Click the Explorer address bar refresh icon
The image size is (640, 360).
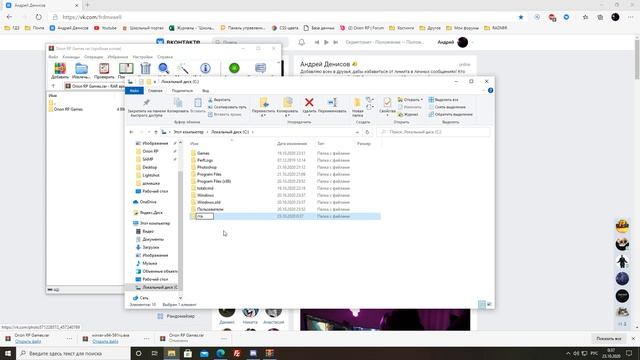[x=367, y=132]
